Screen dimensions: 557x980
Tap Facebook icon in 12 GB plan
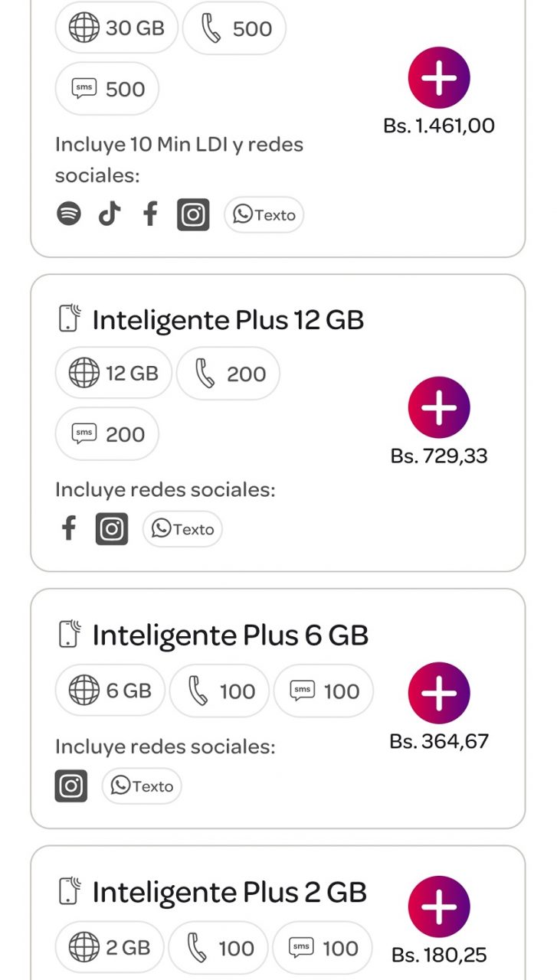click(69, 528)
